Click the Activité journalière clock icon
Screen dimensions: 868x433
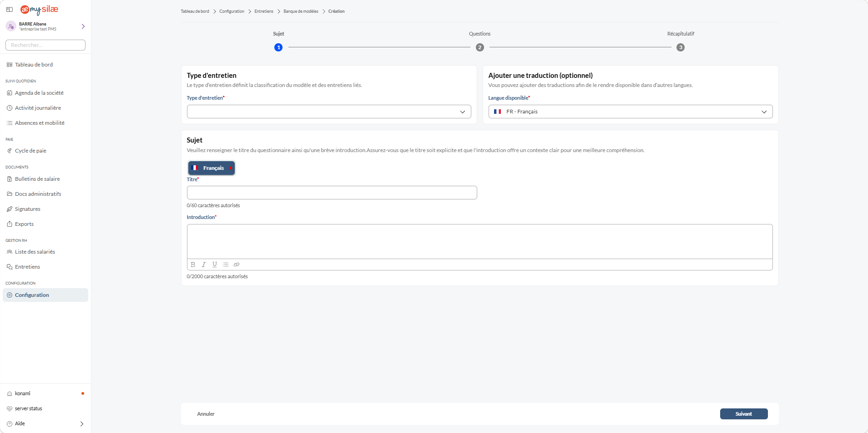(10, 108)
